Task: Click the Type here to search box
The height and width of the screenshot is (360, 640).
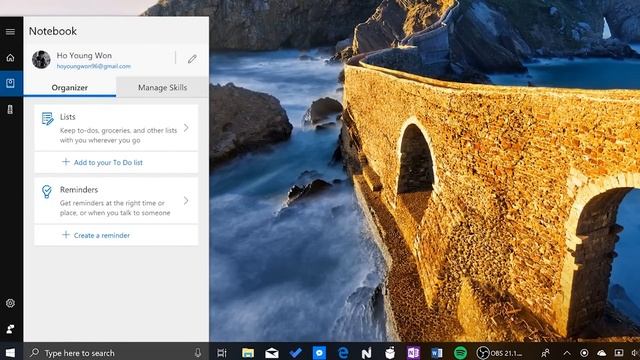Action: [x=116, y=353]
